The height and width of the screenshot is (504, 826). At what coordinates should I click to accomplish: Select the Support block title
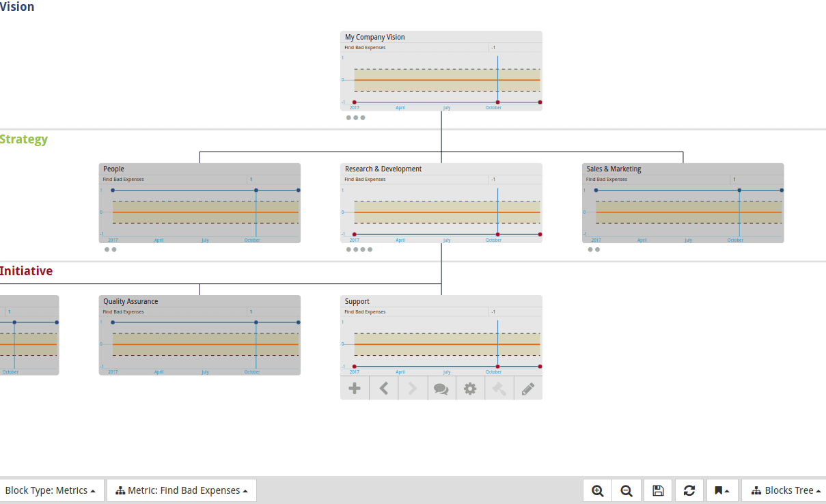357,301
